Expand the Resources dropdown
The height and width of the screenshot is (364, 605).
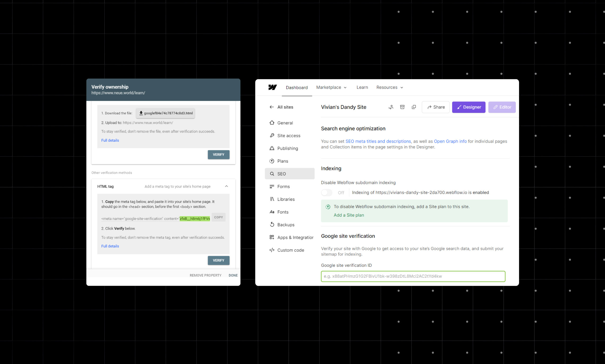click(x=390, y=87)
